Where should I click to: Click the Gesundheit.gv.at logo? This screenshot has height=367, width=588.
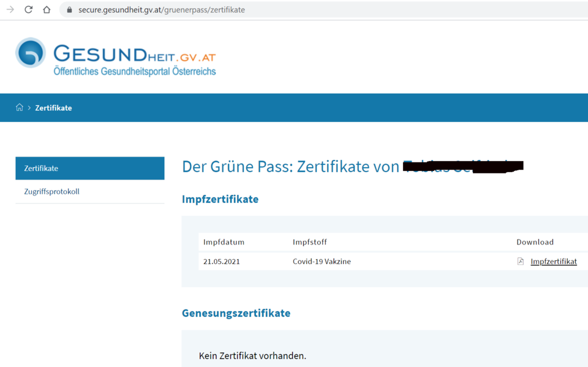click(115, 57)
